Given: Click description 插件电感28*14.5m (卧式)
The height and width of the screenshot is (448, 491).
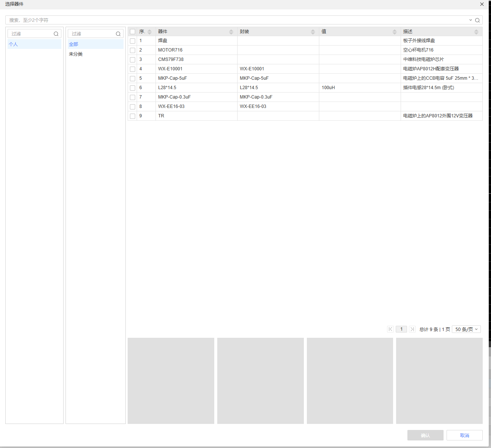Looking at the screenshot, I should point(429,88).
